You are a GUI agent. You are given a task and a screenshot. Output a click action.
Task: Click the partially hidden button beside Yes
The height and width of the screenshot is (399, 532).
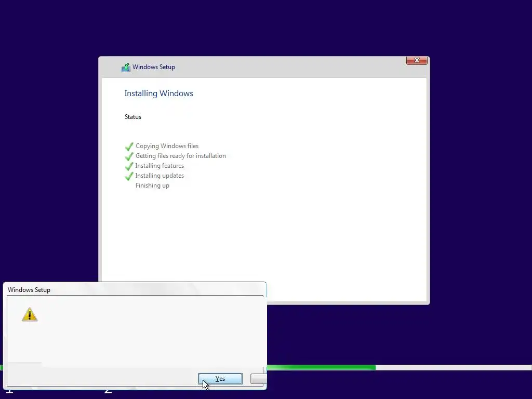259,379
